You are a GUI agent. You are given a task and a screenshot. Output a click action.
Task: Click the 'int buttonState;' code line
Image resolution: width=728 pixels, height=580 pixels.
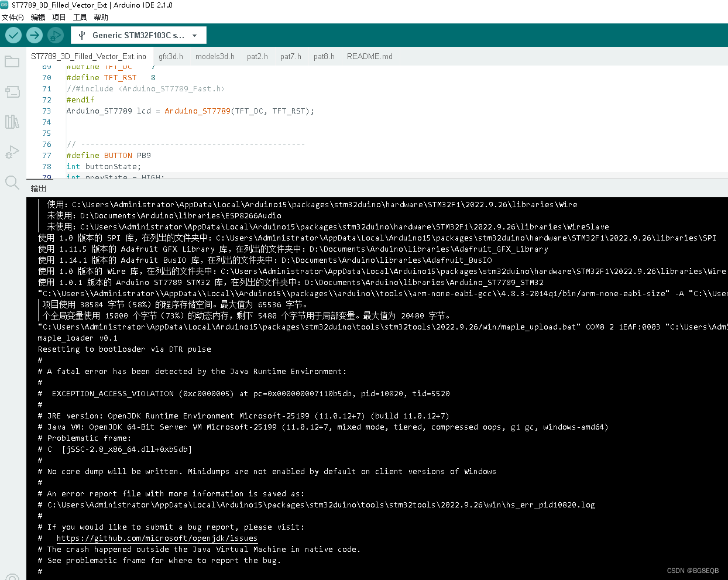[x=104, y=167]
